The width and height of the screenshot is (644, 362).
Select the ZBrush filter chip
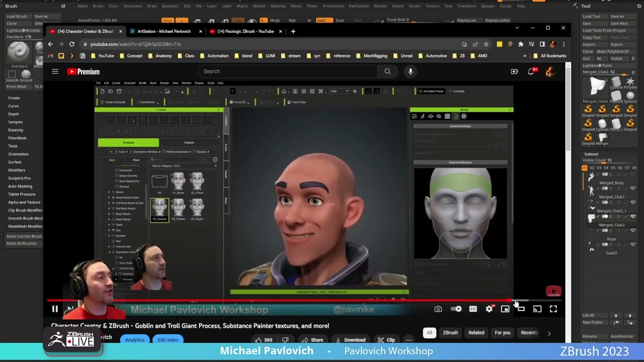pos(450,332)
